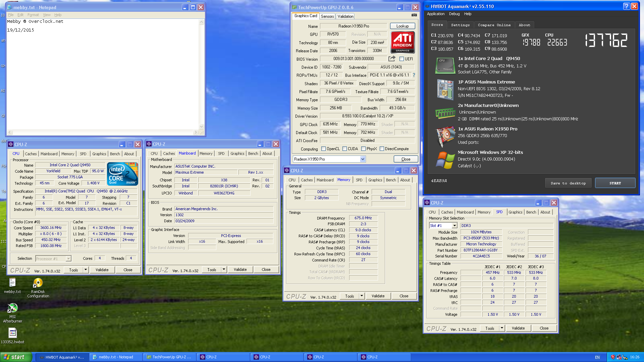
Task: Open the About tab in Aquamark
Action: (524, 25)
